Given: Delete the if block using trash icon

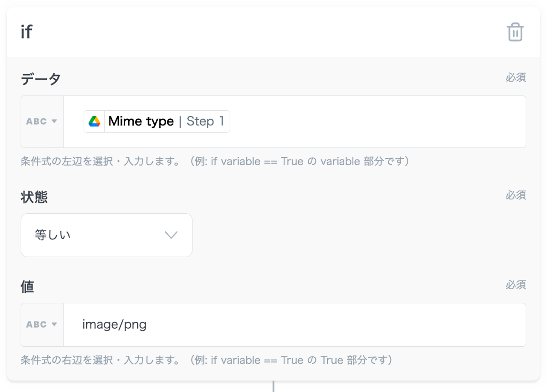Looking at the screenshot, I should tap(515, 32).
